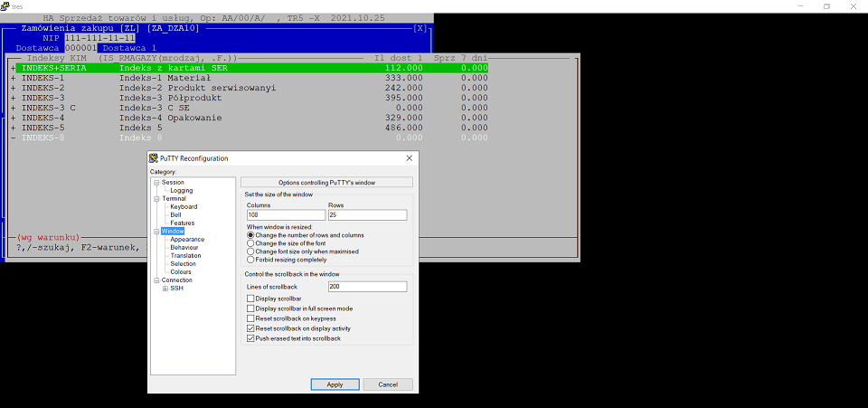Click the quantity 486.000 value
The width and height of the screenshot is (868, 408).
pos(403,128)
